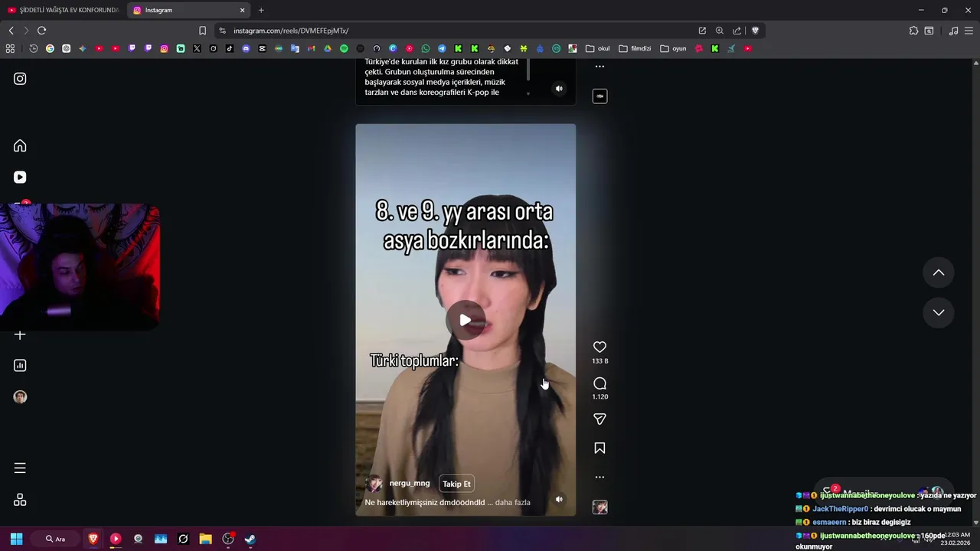
Task: Open Reels section in Instagram sidebar
Action: [x=20, y=177]
